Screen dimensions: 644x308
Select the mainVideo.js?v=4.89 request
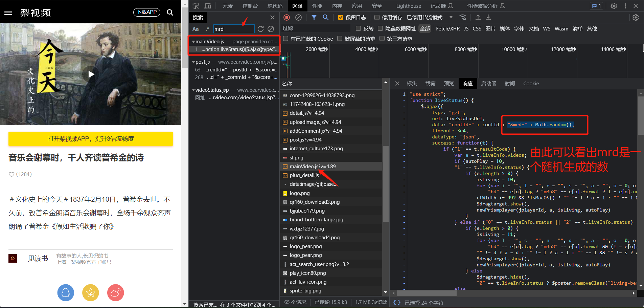(331, 167)
